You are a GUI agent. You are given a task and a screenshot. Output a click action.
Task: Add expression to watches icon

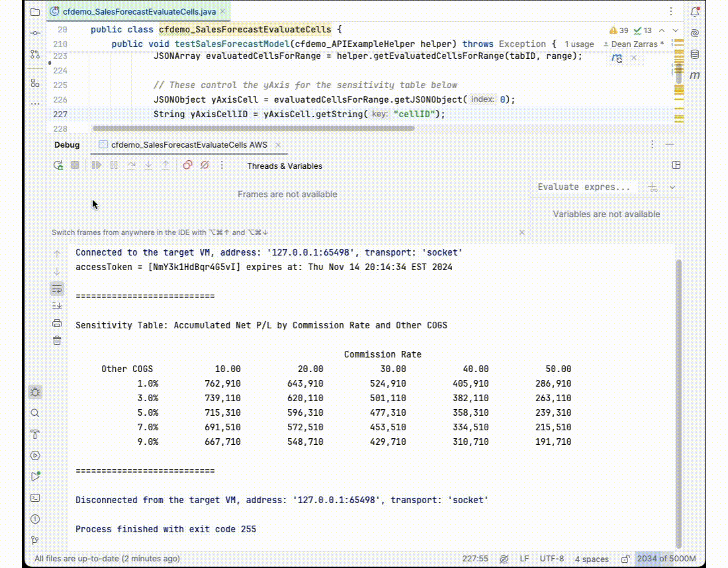(653, 187)
